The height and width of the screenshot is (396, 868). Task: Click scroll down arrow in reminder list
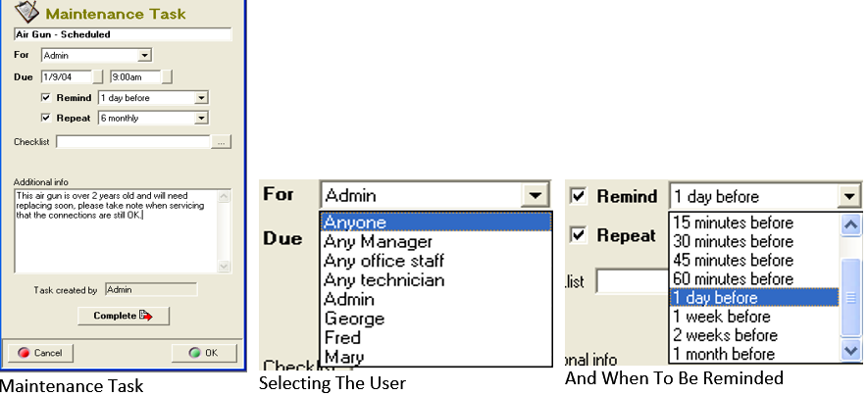[x=851, y=351]
